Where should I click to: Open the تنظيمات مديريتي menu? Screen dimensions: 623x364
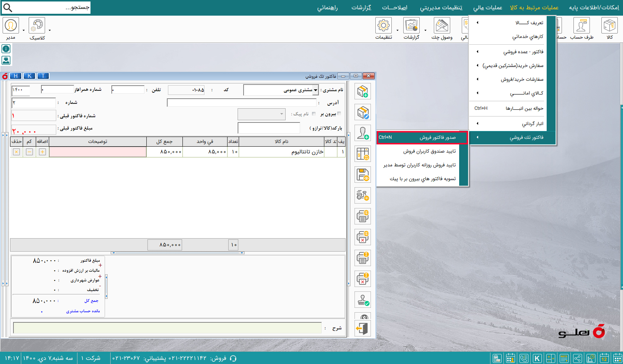click(441, 7)
